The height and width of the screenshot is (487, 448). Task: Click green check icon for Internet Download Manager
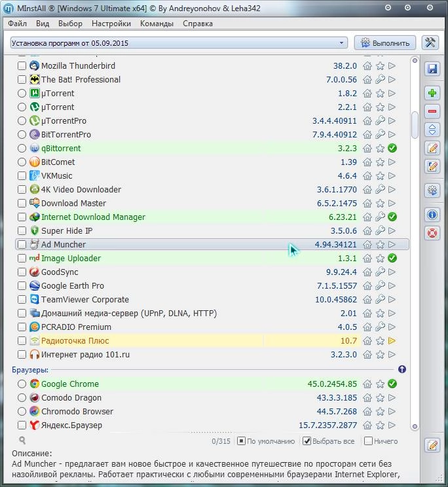(392, 217)
